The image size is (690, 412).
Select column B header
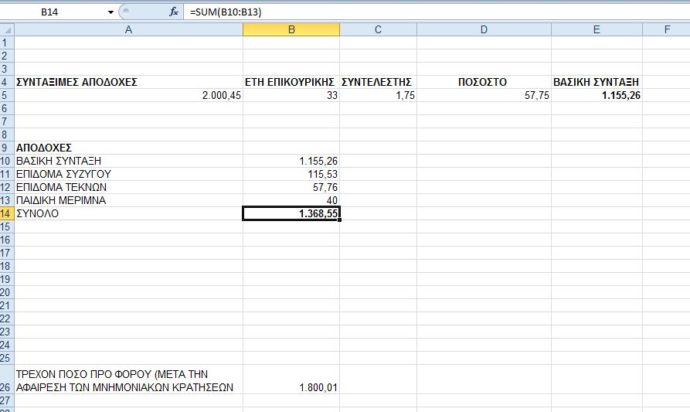[x=291, y=30]
